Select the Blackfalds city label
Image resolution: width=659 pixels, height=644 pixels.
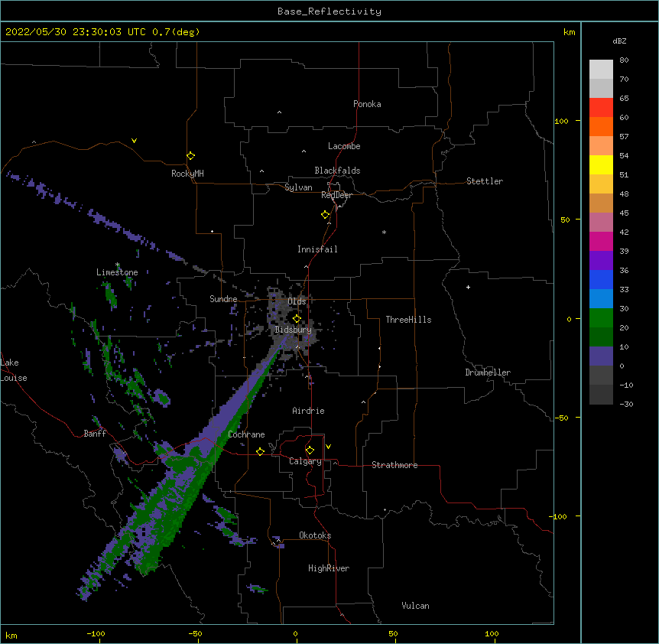(x=337, y=171)
